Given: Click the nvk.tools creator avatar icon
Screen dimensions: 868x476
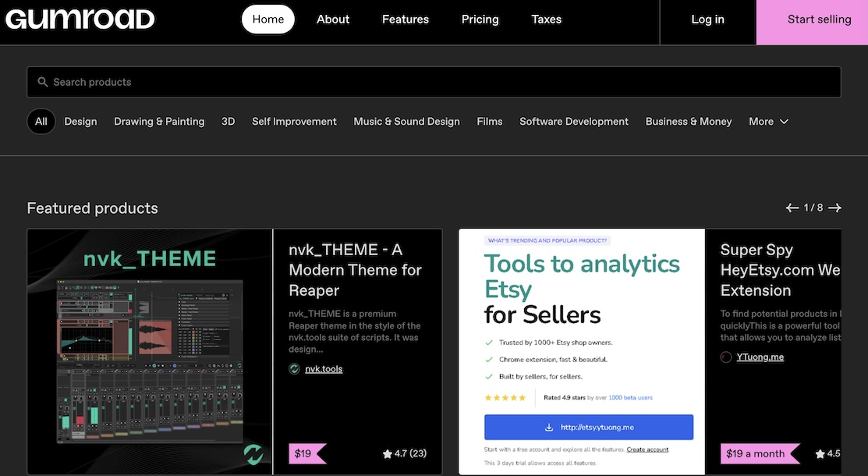Looking at the screenshot, I should pyautogui.click(x=295, y=369).
